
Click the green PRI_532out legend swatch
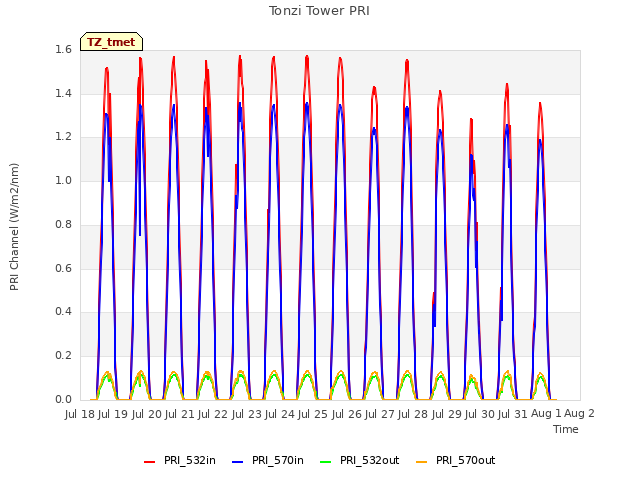(x=326, y=462)
